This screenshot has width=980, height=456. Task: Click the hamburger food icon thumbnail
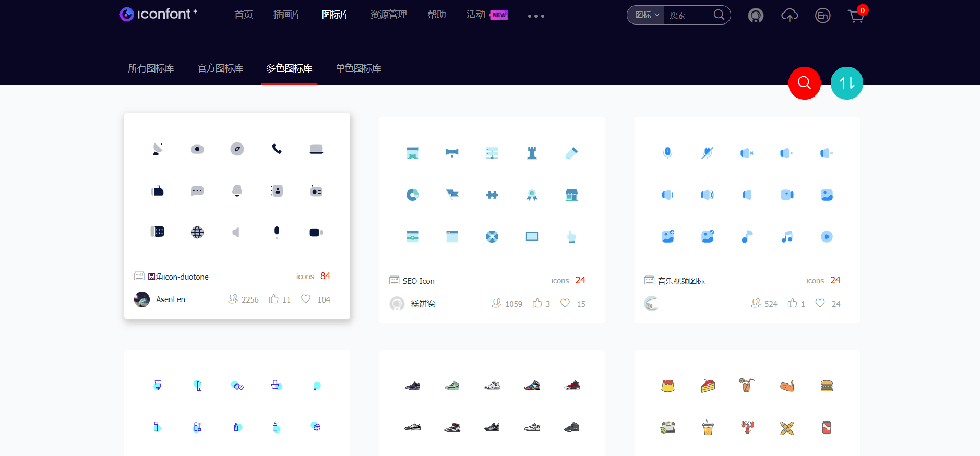point(827,386)
